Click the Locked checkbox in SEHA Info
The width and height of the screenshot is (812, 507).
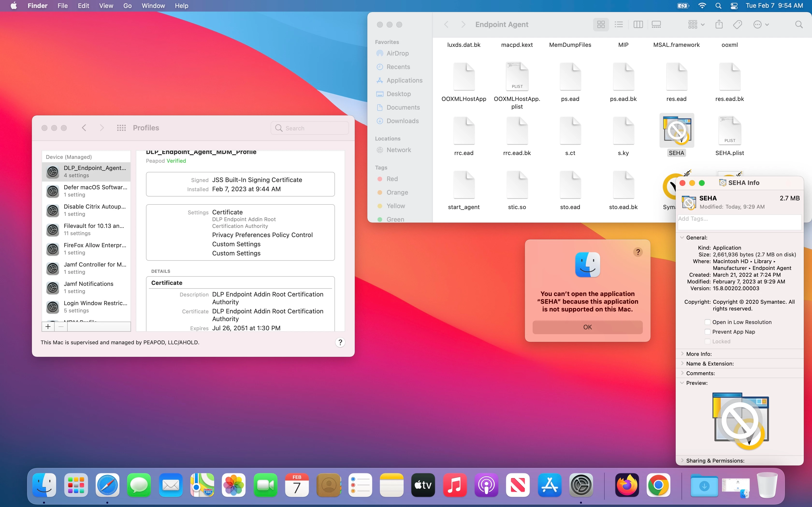tap(707, 341)
